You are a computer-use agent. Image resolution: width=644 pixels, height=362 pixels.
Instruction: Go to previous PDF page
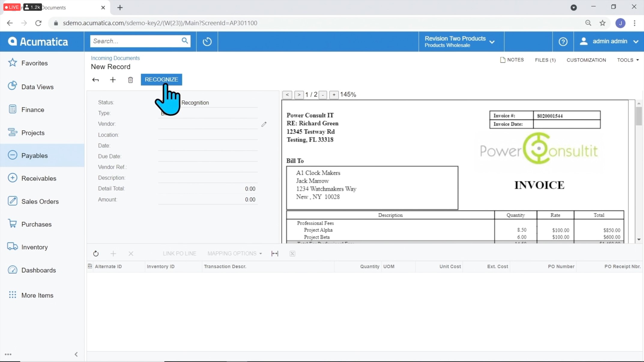pos(287,95)
